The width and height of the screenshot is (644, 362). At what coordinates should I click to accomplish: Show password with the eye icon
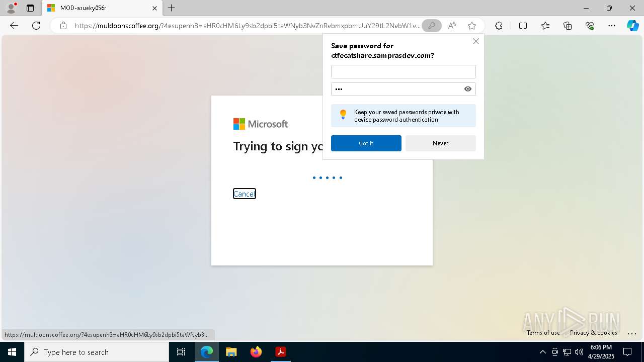[468, 89]
